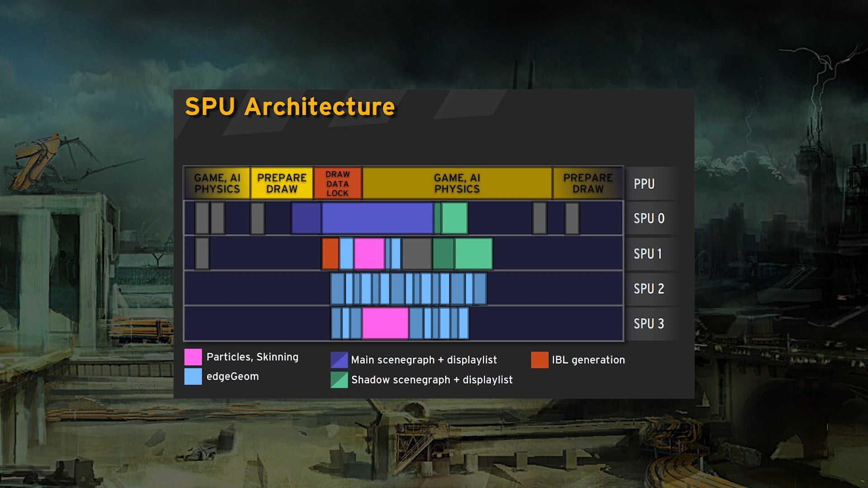The width and height of the screenshot is (868, 488).
Task: Click the SPU 0 row label
Action: point(649,218)
